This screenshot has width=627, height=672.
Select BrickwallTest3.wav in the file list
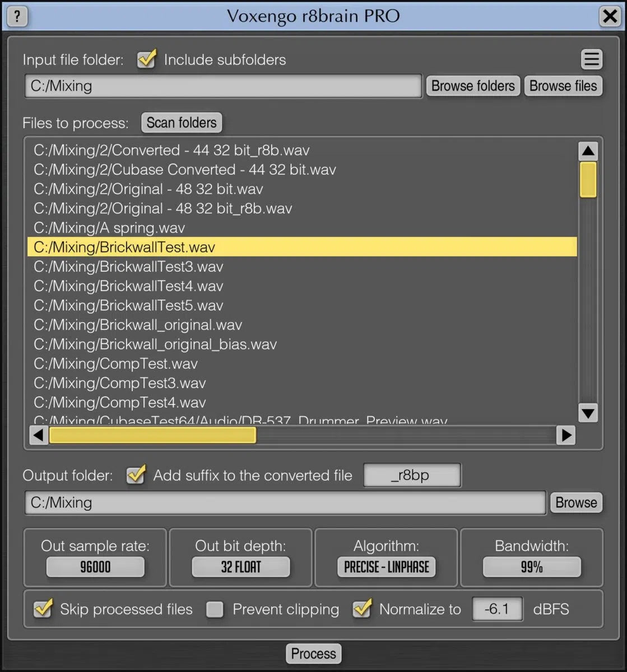coord(128,267)
